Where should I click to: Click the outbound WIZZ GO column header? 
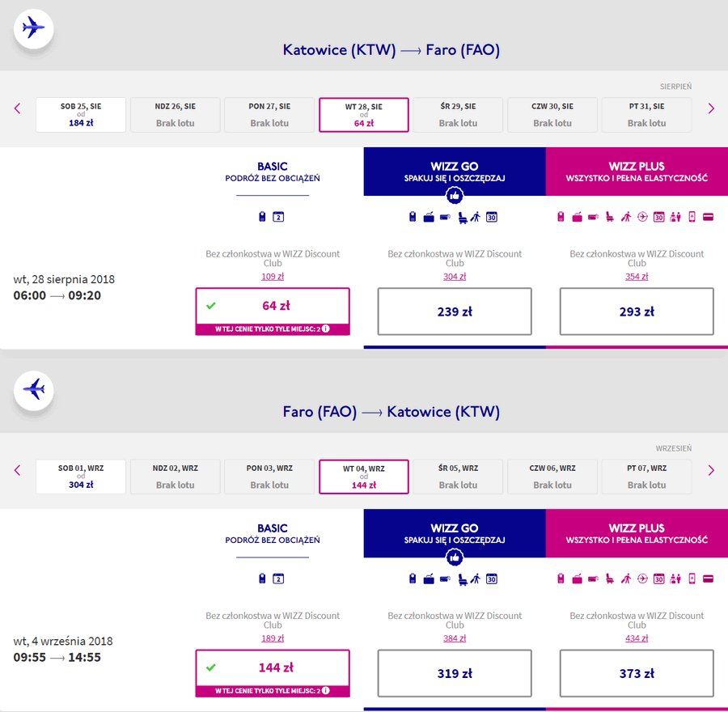coord(455,172)
